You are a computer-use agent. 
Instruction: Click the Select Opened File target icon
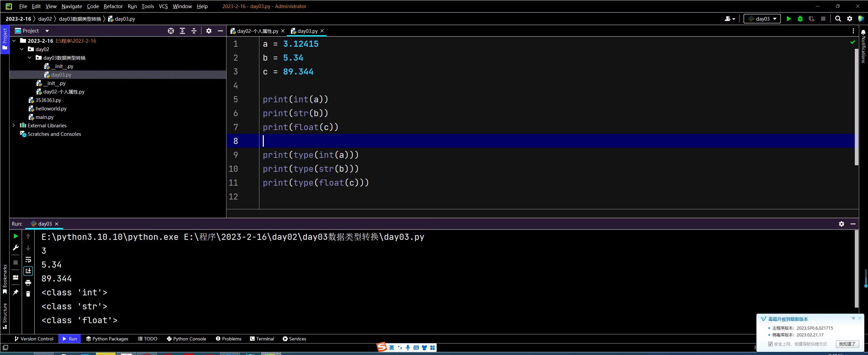171,31
